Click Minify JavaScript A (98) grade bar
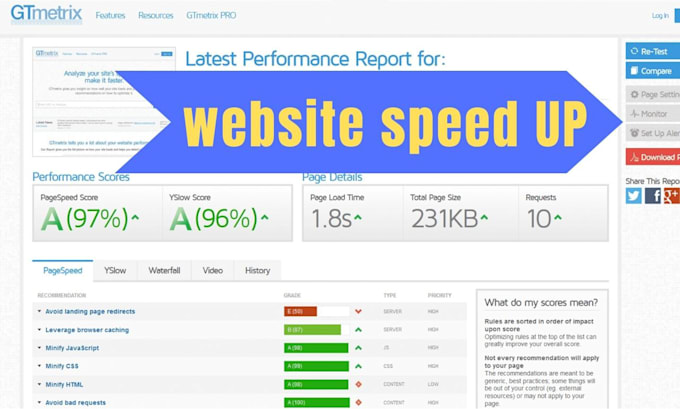The height and width of the screenshot is (409, 680). pyautogui.click(x=316, y=348)
